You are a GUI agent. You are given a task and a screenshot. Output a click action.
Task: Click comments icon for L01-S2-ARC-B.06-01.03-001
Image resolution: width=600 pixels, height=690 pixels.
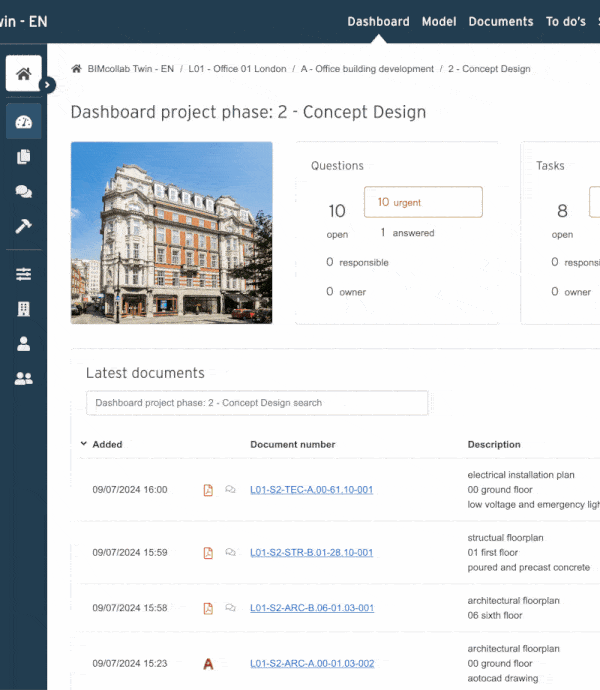coord(230,608)
